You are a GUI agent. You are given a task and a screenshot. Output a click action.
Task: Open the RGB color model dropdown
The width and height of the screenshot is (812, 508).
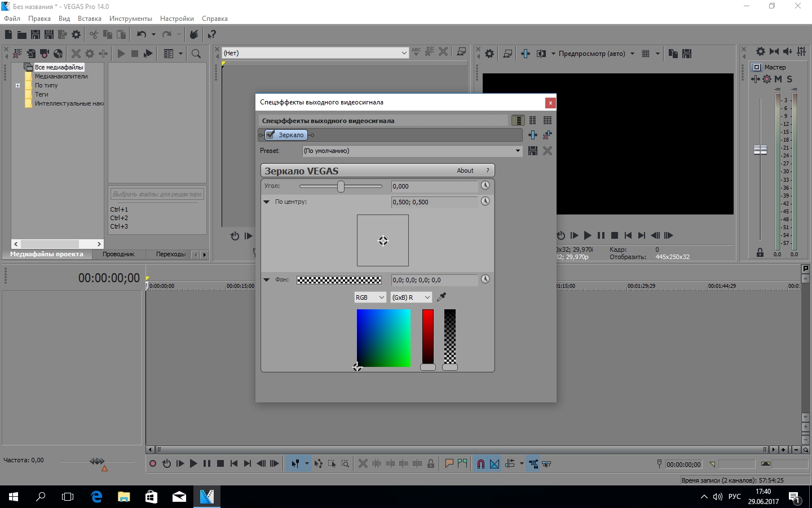[x=370, y=297]
